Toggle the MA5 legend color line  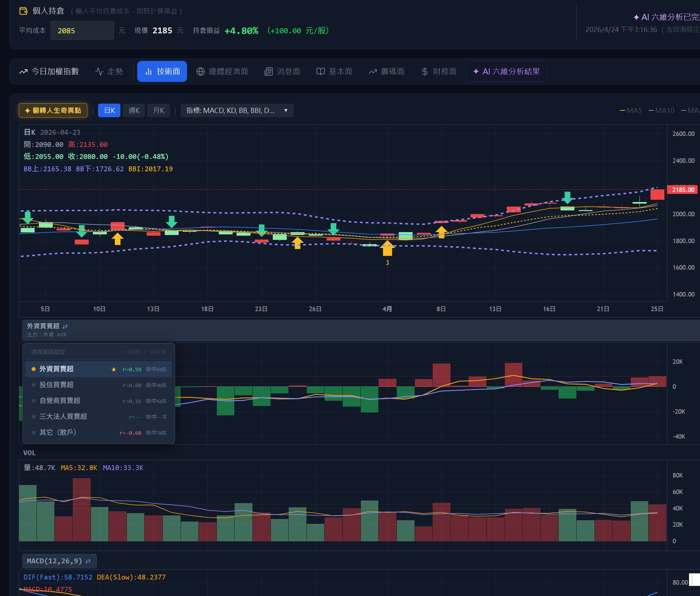[623, 110]
